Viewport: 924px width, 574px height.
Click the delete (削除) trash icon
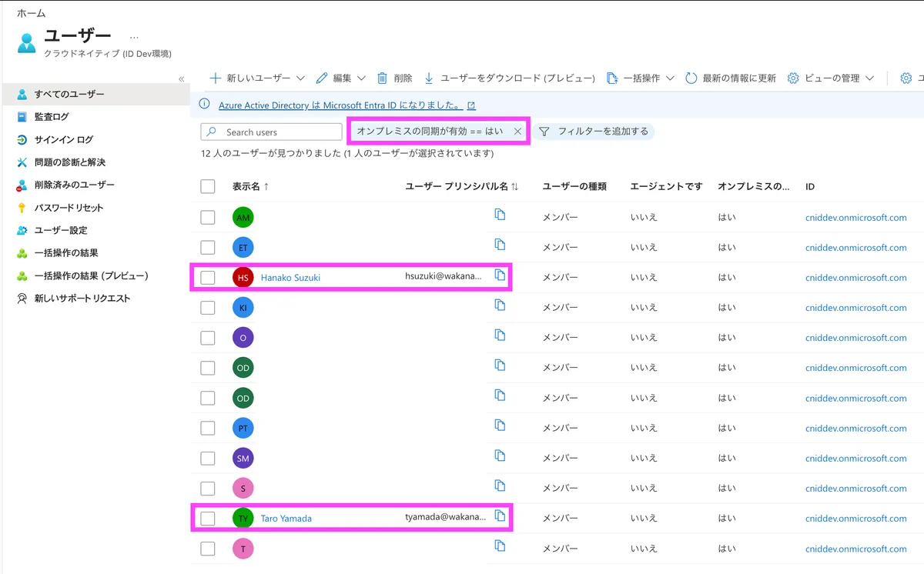pos(383,78)
